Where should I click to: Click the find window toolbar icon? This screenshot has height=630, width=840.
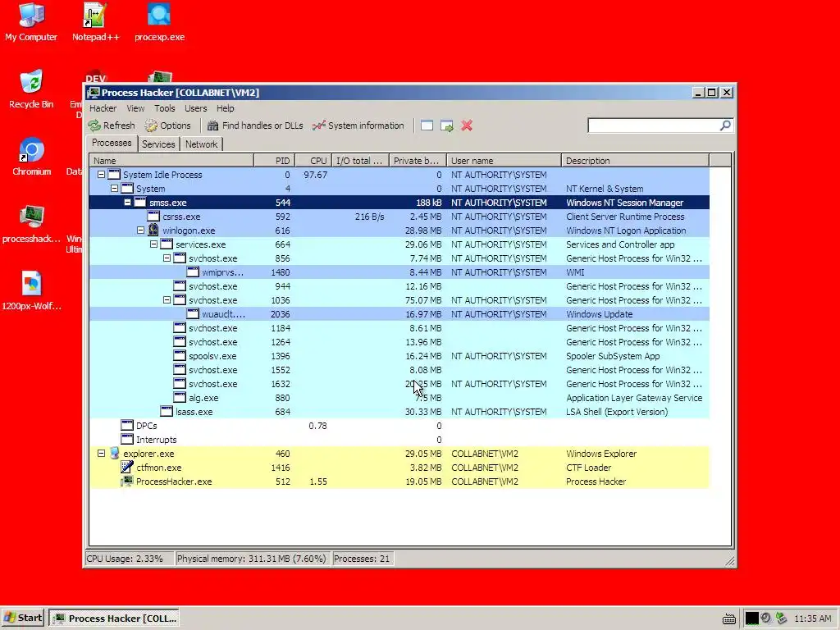(427, 126)
